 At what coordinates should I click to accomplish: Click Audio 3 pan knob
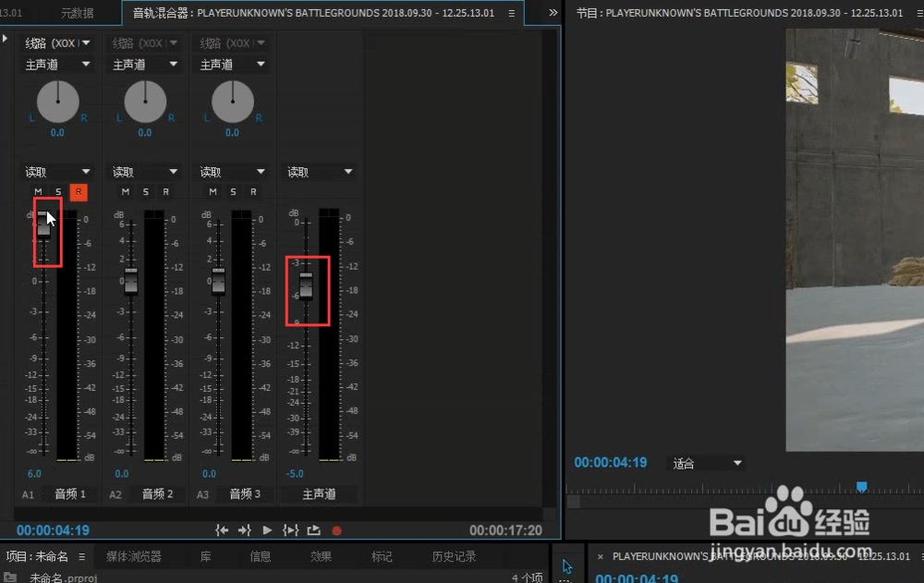233,102
